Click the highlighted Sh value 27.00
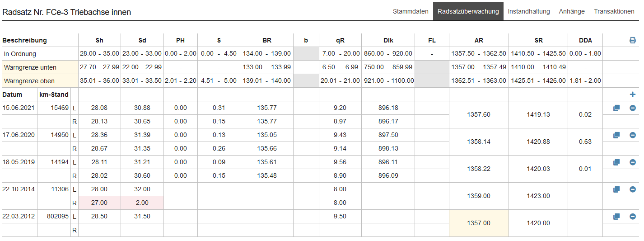Viewport: 644px width, 241px height. click(99, 203)
